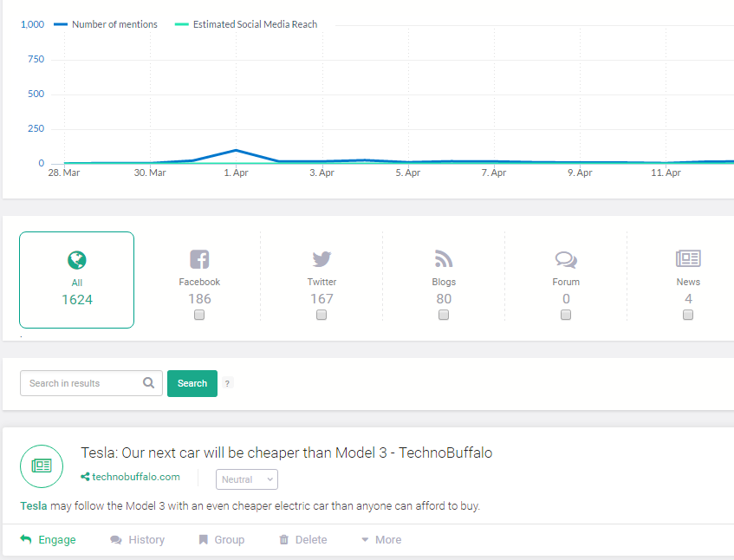Toggle the News filter checkbox

pyautogui.click(x=688, y=315)
